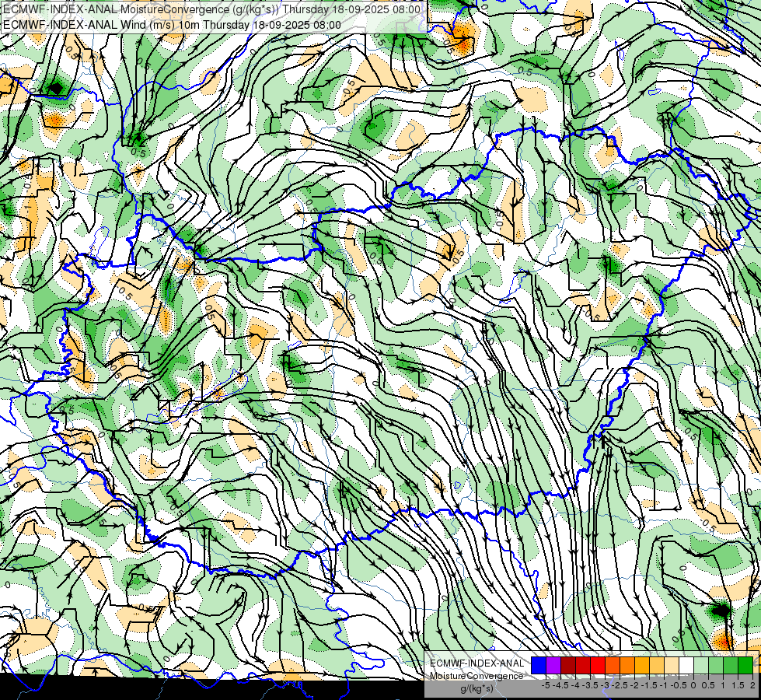Pick the medium green swatch between 1 and 1.5
This screenshot has width=761, height=700.
[731, 666]
